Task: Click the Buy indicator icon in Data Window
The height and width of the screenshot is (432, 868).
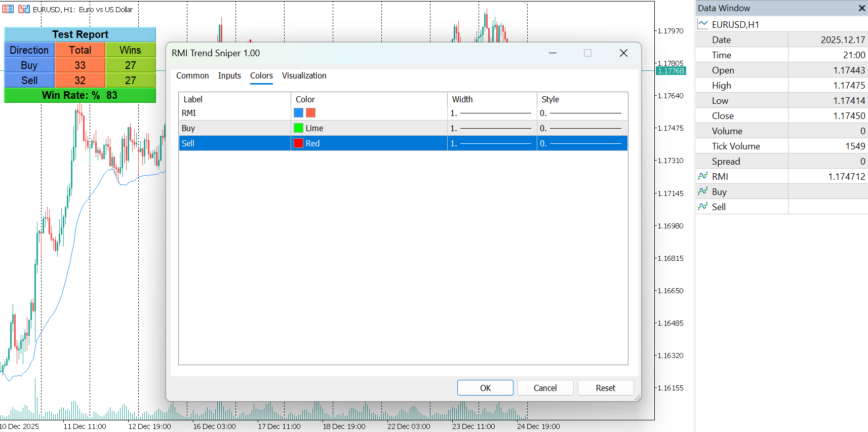Action: 703,191
